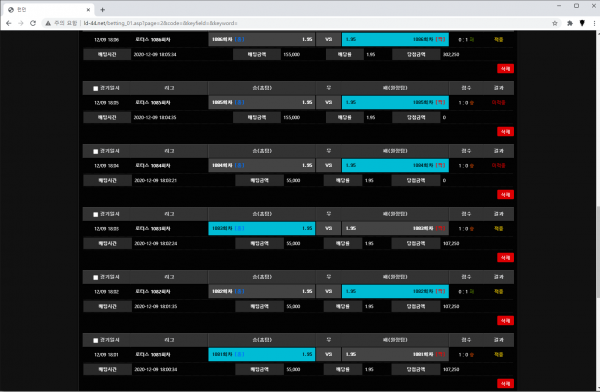
Task: Click the site security warning icon
Action: click(x=48, y=23)
